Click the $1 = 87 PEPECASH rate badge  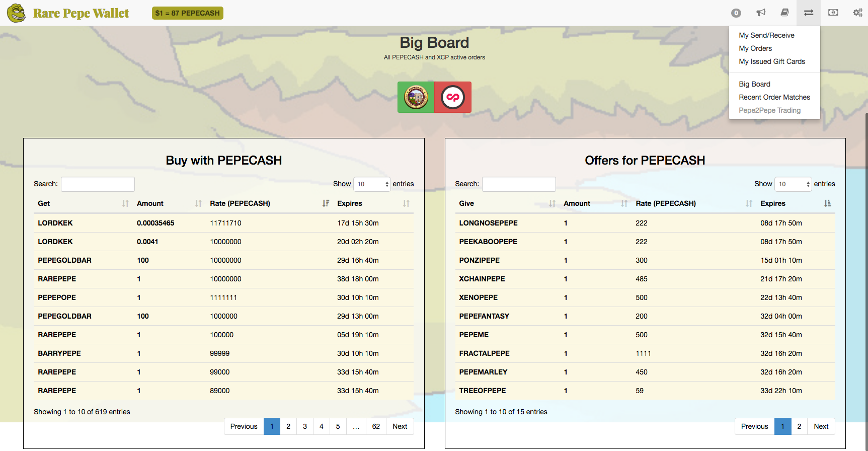click(188, 13)
